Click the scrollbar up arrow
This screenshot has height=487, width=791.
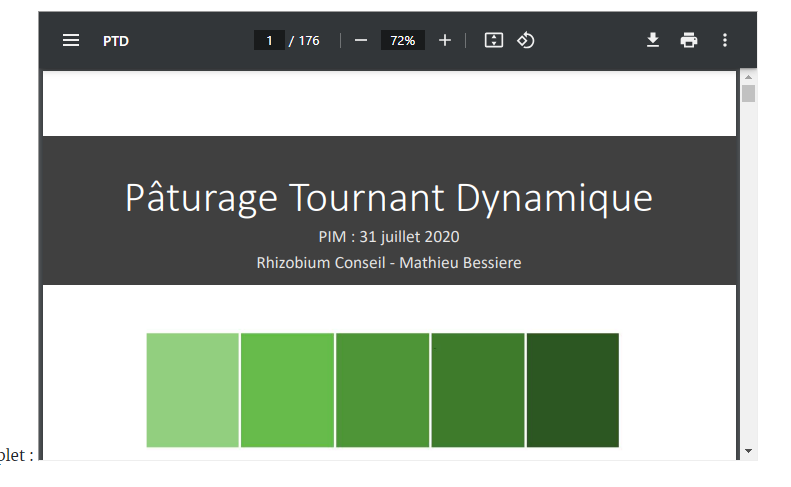click(749, 77)
